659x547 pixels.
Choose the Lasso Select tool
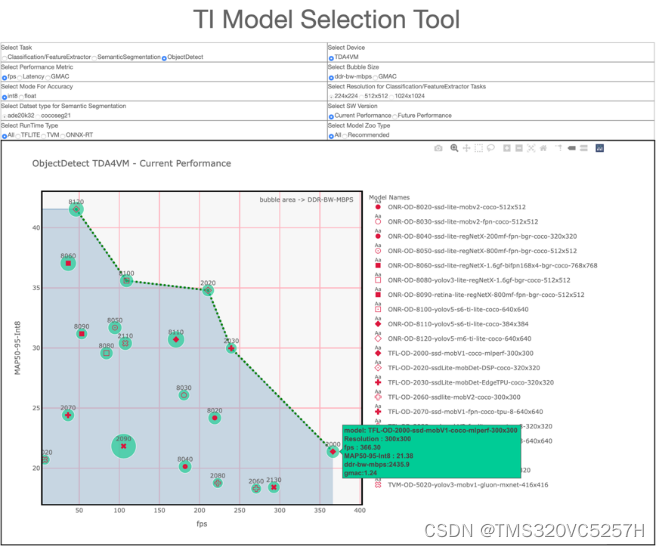(x=491, y=148)
